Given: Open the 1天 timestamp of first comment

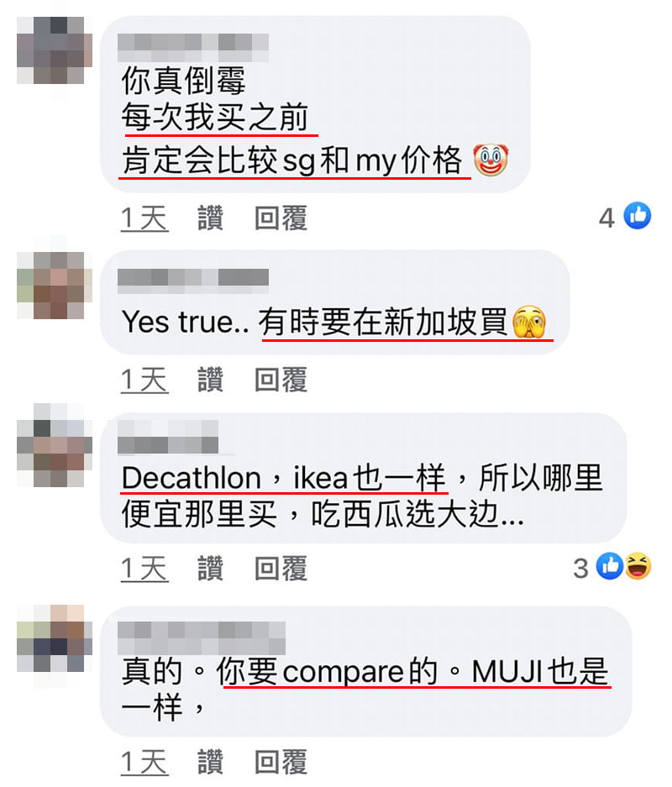Looking at the screenshot, I should [x=144, y=219].
